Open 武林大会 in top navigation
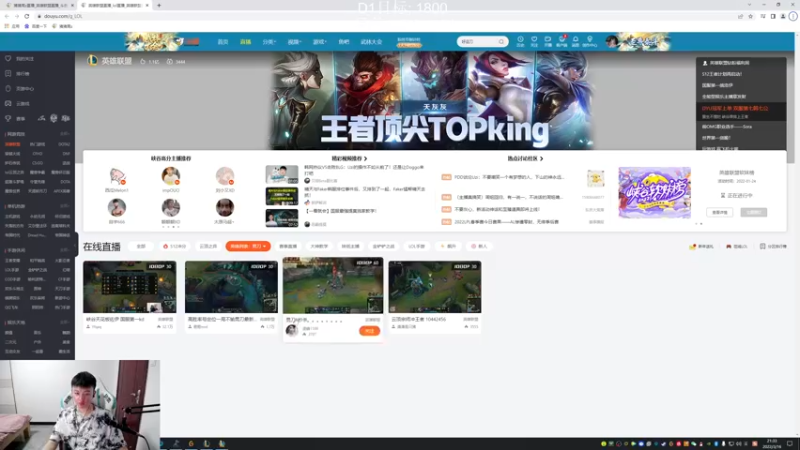This screenshot has height=450, width=800. (371, 42)
